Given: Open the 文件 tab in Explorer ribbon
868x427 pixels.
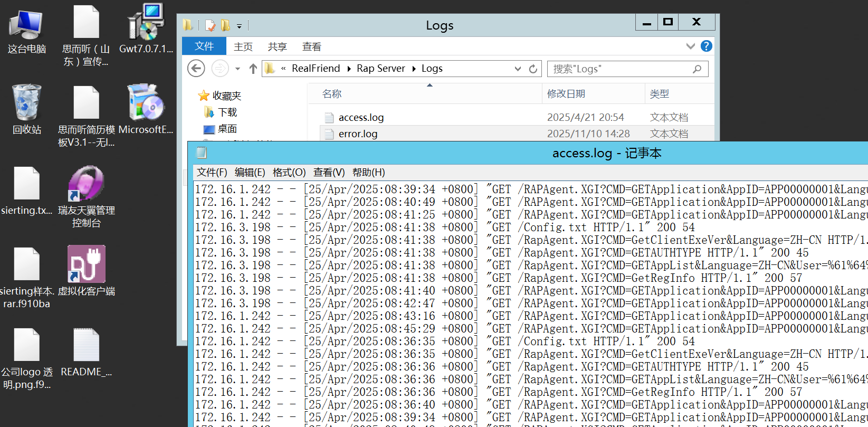Looking at the screenshot, I should point(204,46).
